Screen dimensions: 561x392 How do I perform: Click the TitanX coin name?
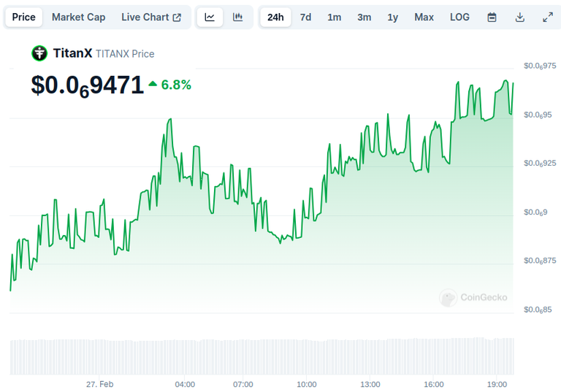[x=72, y=53]
